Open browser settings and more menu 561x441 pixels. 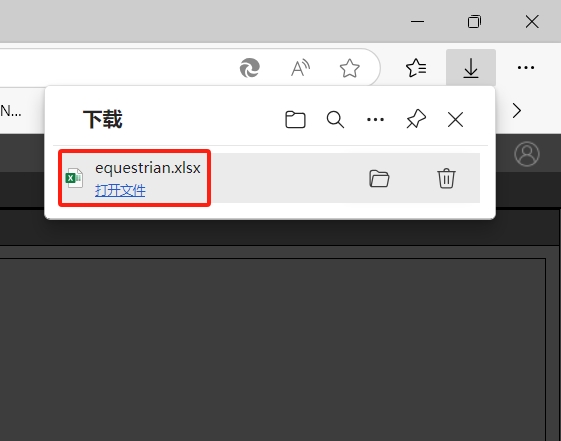click(526, 68)
